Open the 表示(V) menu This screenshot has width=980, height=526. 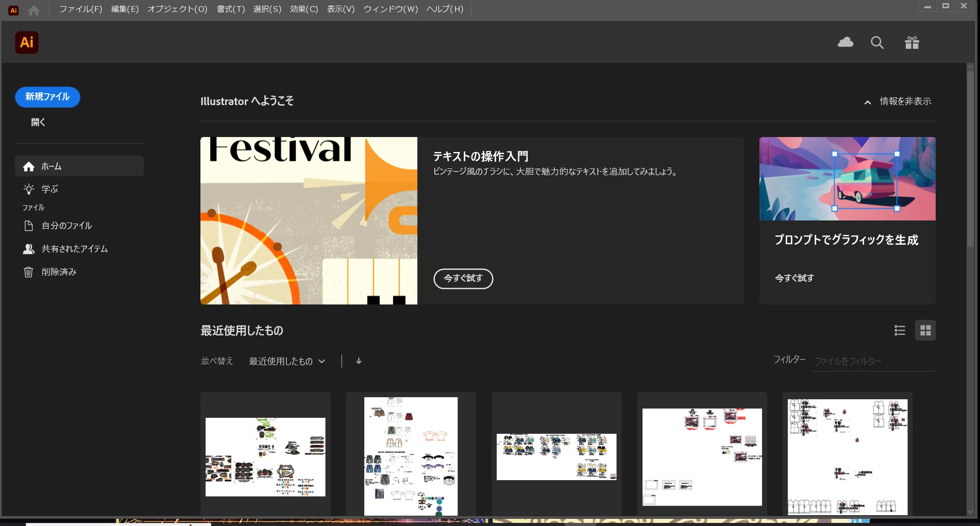click(x=341, y=9)
